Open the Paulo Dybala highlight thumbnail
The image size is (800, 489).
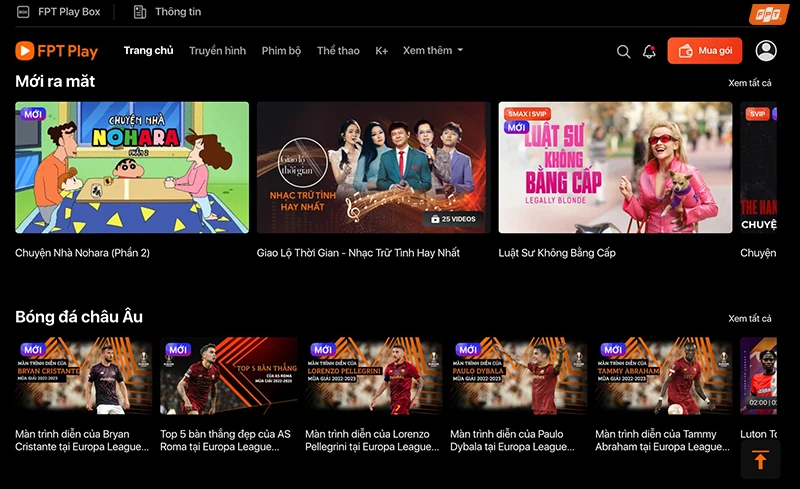518,376
